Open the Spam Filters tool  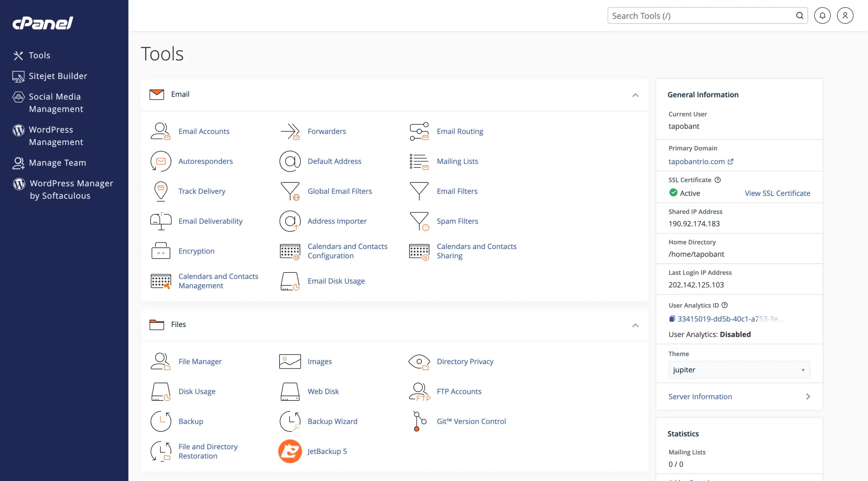457,221
